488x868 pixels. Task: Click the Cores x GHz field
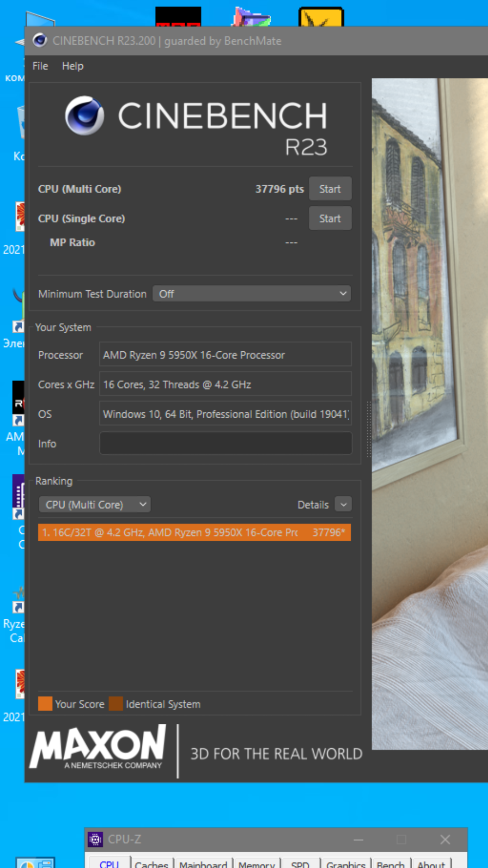point(225,385)
